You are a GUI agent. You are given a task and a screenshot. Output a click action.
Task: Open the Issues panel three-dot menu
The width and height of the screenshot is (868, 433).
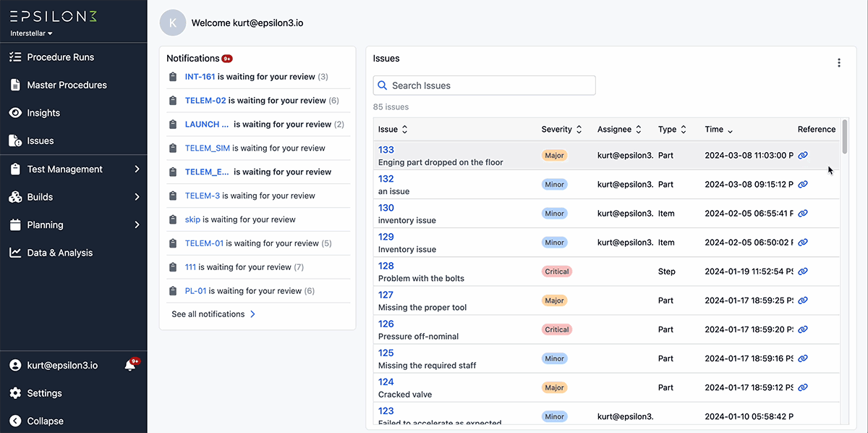point(839,63)
